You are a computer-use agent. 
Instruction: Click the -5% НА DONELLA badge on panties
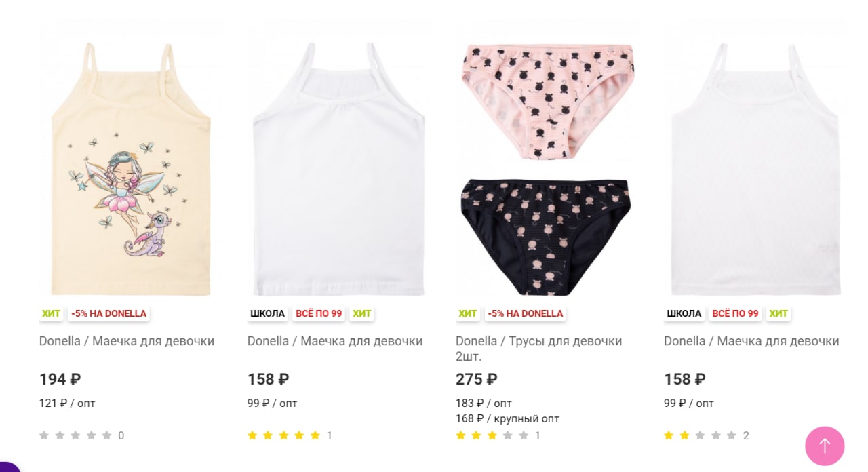[525, 313]
